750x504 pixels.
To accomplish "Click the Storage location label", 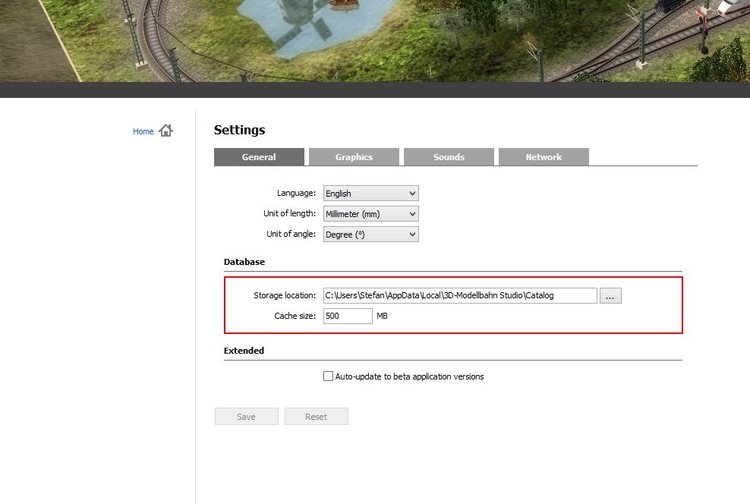I will [x=285, y=296].
